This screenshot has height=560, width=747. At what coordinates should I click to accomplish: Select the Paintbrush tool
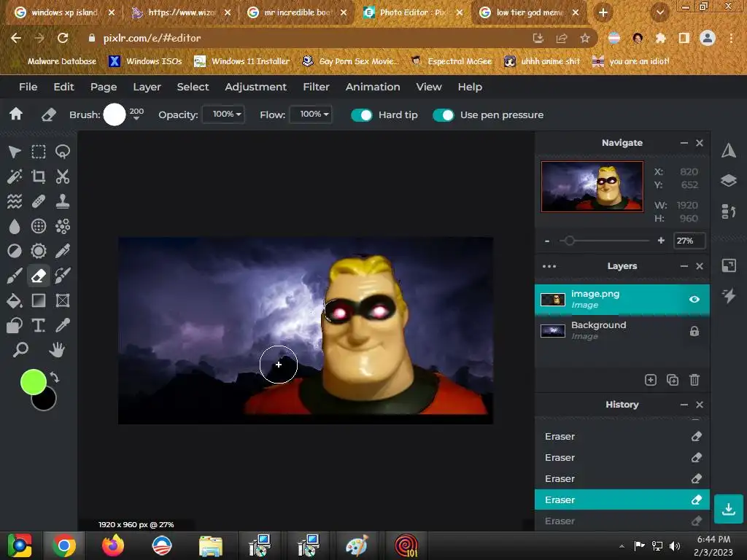pos(15,276)
